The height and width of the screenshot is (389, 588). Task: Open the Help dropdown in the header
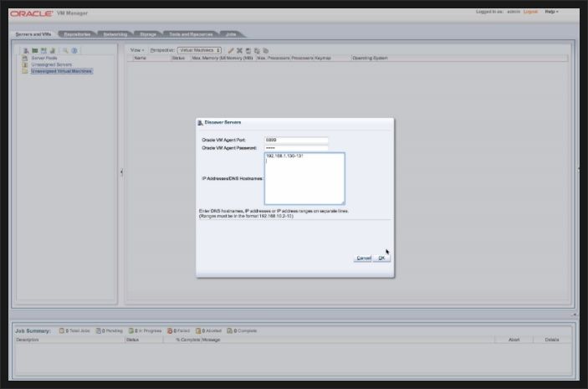click(x=552, y=12)
